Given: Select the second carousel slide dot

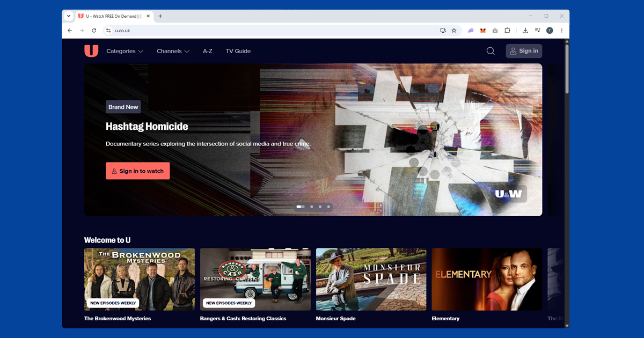Looking at the screenshot, I should click(311, 207).
